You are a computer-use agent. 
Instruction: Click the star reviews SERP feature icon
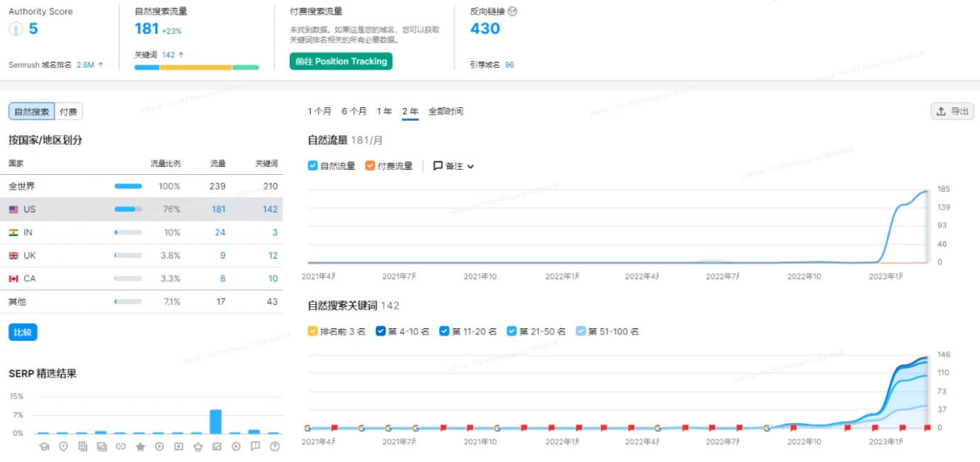pos(140,446)
